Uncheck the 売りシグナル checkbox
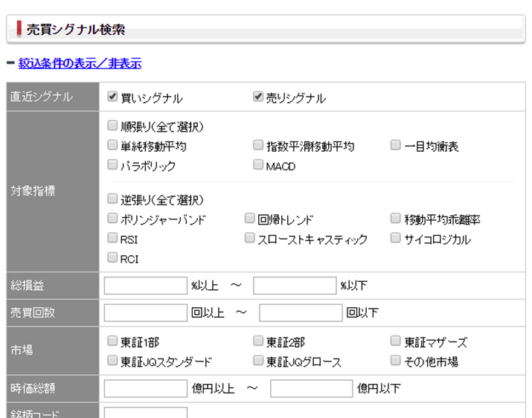 [x=258, y=97]
